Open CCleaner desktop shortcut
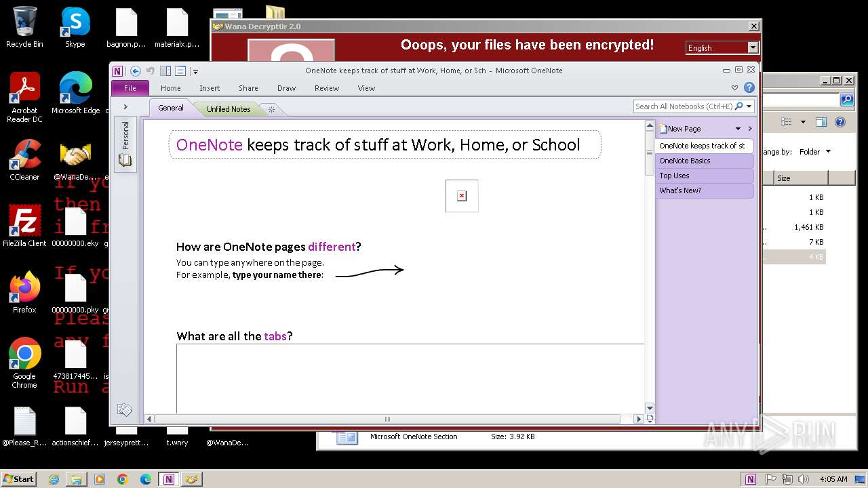The height and width of the screenshot is (488, 868). coord(24,160)
